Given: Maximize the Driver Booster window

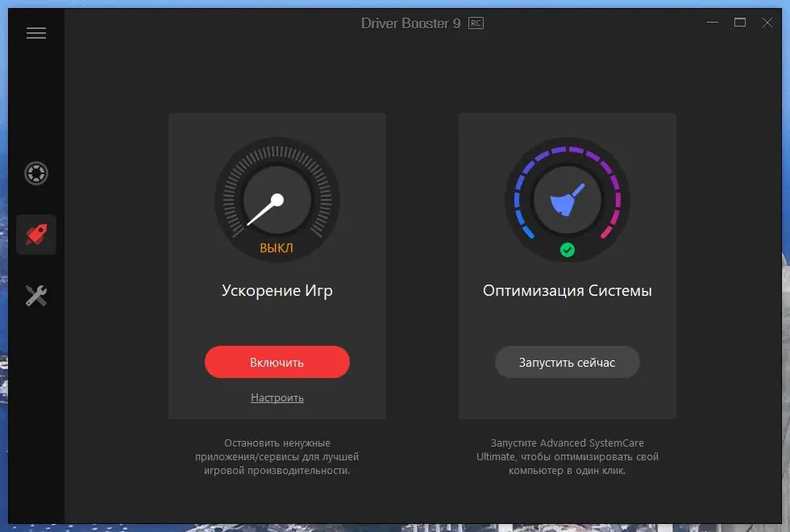Looking at the screenshot, I should coord(739,23).
